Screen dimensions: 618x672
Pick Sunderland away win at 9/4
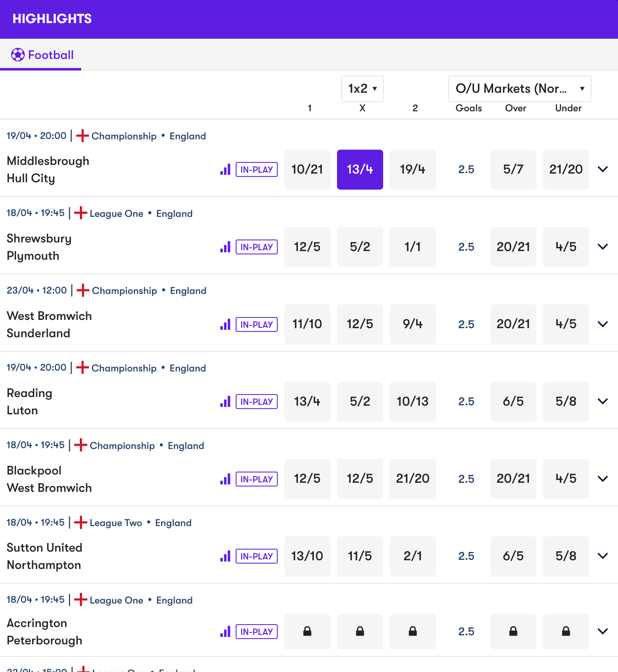click(413, 324)
